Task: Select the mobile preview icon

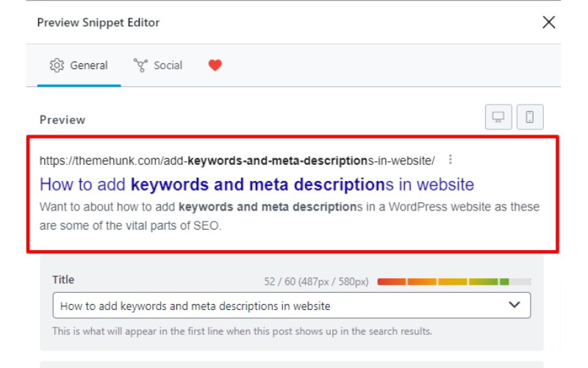Action: pyautogui.click(x=529, y=117)
